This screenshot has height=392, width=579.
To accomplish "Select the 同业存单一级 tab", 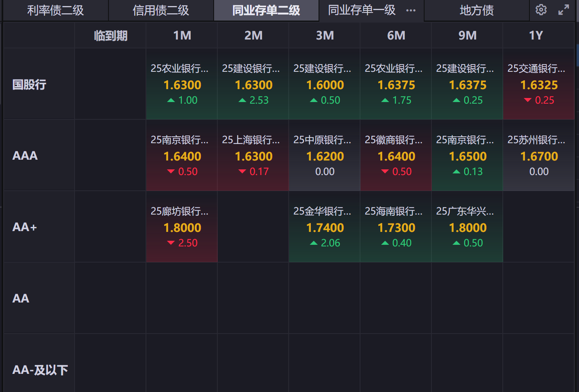I will (361, 10).
